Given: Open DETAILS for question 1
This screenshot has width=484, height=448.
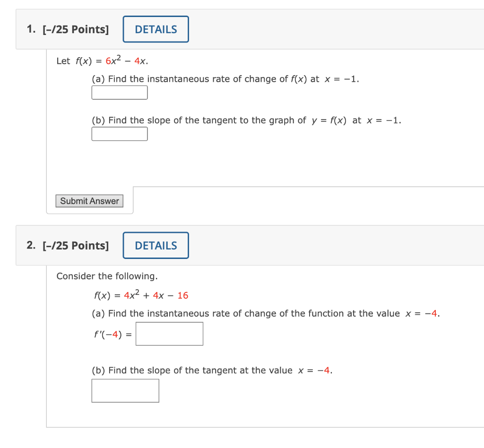Looking at the screenshot, I should coord(156,29).
